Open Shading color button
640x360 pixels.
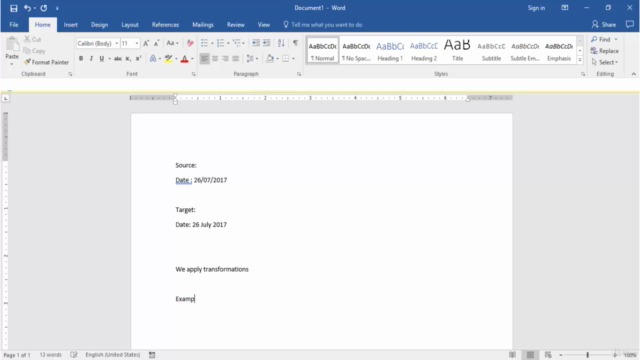click(270, 59)
